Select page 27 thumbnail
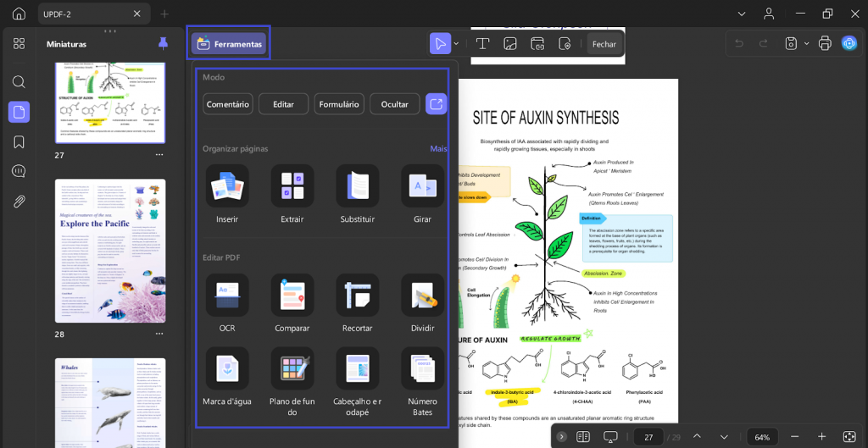 click(x=110, y=102)
